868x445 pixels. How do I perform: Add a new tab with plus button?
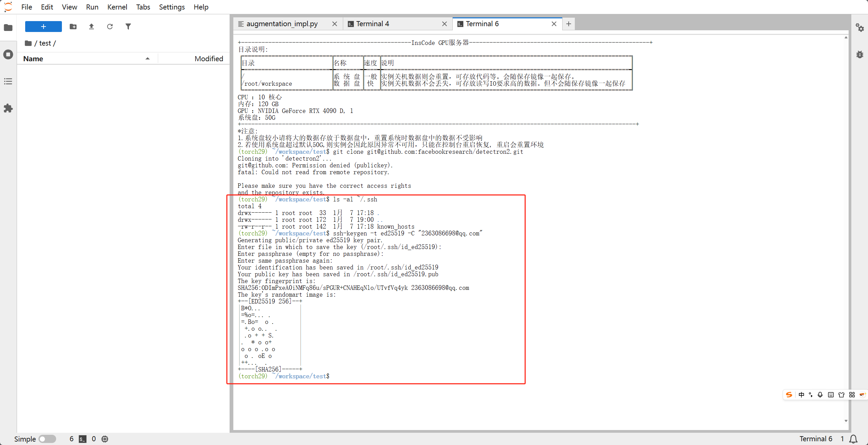point(569,24)
